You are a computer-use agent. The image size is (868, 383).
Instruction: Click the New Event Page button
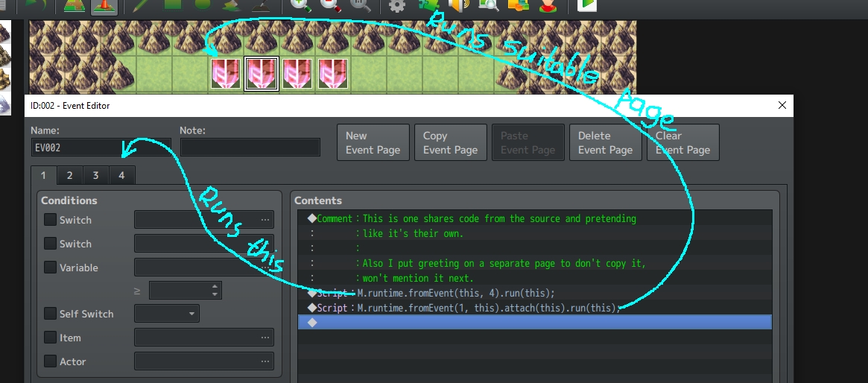point(373,143)
